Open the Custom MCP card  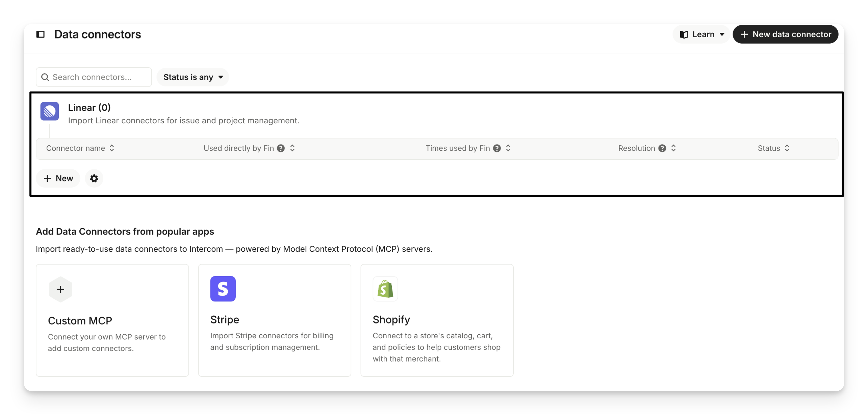coord(112,320)
